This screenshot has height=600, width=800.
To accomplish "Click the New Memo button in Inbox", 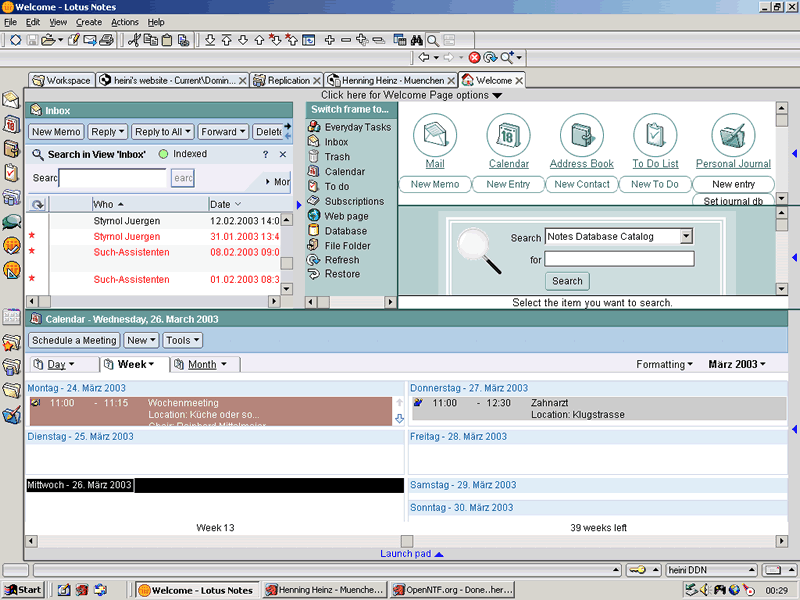I will pyautogui.click(x=56, y=132).
